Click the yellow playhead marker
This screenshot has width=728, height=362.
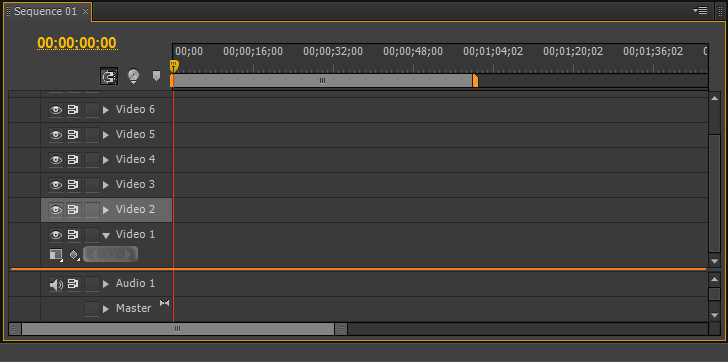pos(174,65)
